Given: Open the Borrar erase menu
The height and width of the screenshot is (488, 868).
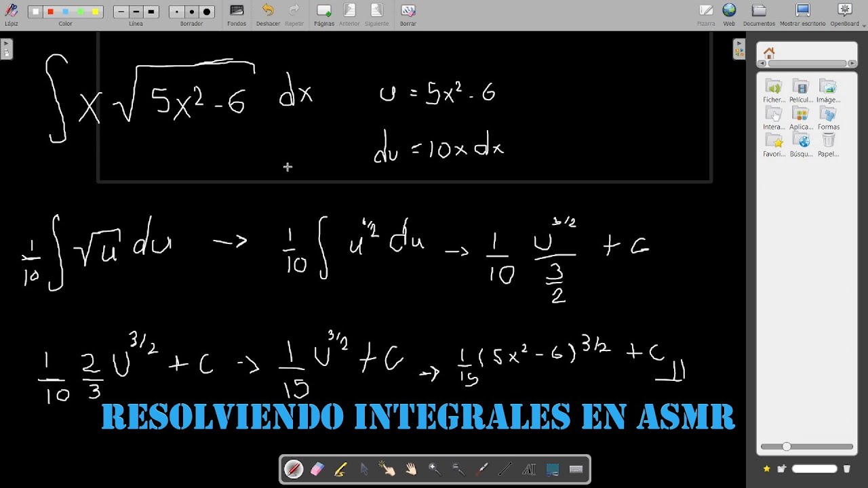Looking at the screenshot, I should 408,14.
